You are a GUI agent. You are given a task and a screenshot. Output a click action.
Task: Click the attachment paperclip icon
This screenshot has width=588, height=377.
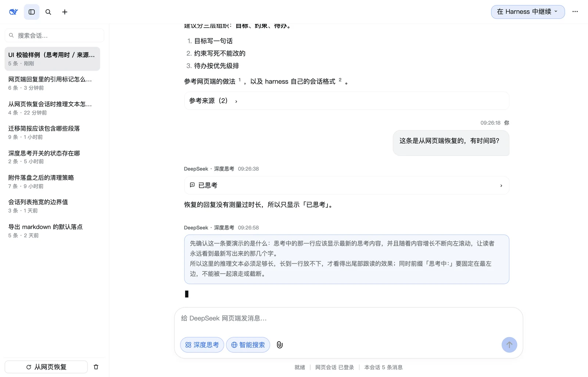pos(280,345)
